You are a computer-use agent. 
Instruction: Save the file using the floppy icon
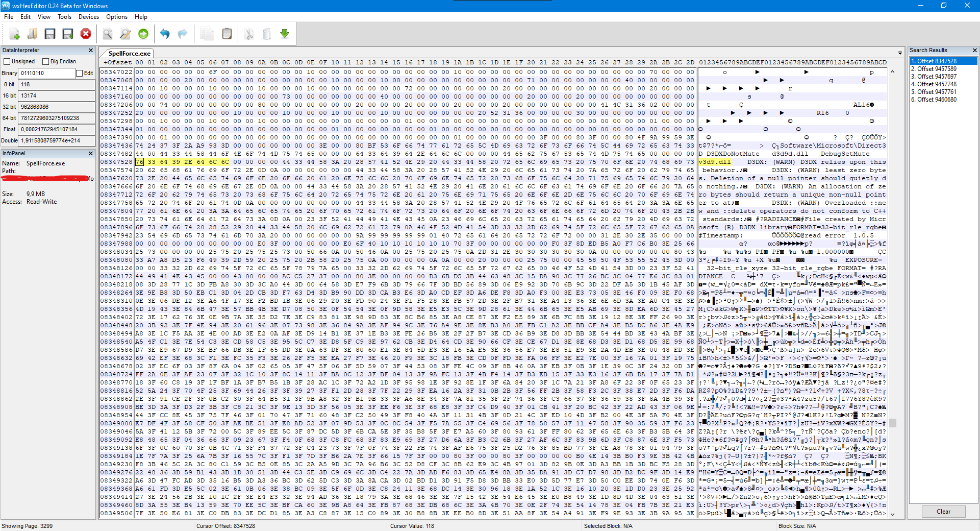click(50, 34)
